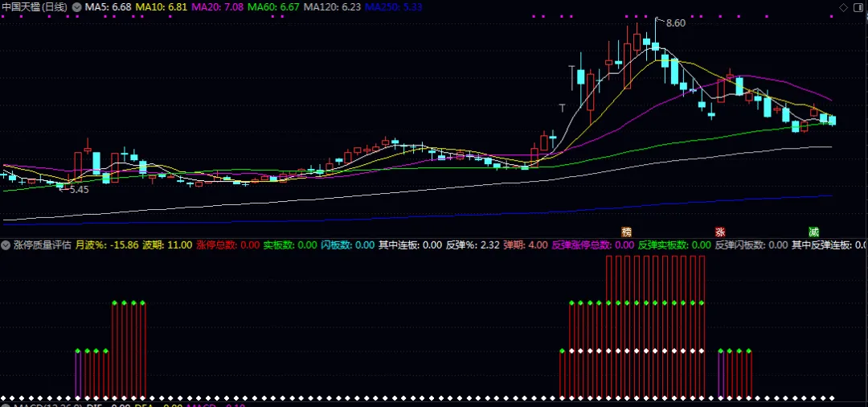
Task: Click the 反弹涨停总数: 0.00 value
Action: coord(593,245)
